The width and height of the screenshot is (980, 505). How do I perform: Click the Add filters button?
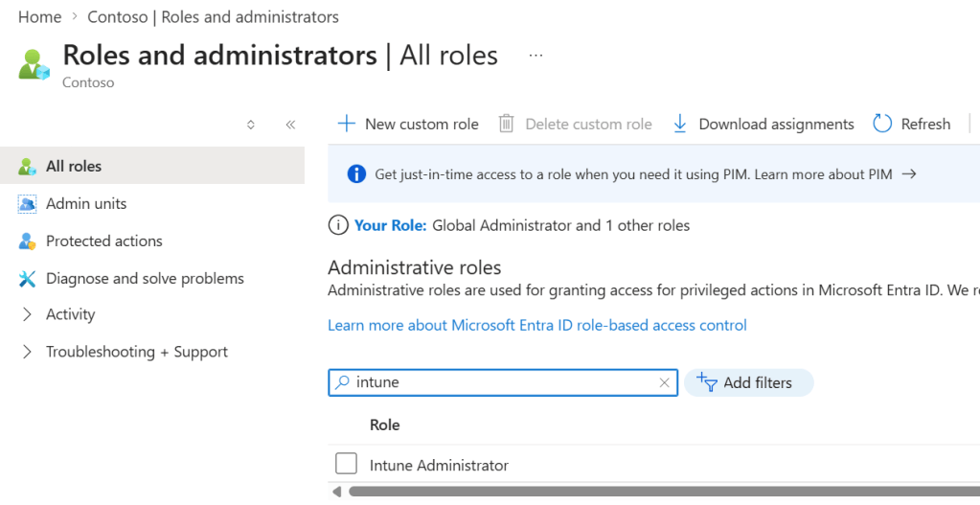point(748,382)
